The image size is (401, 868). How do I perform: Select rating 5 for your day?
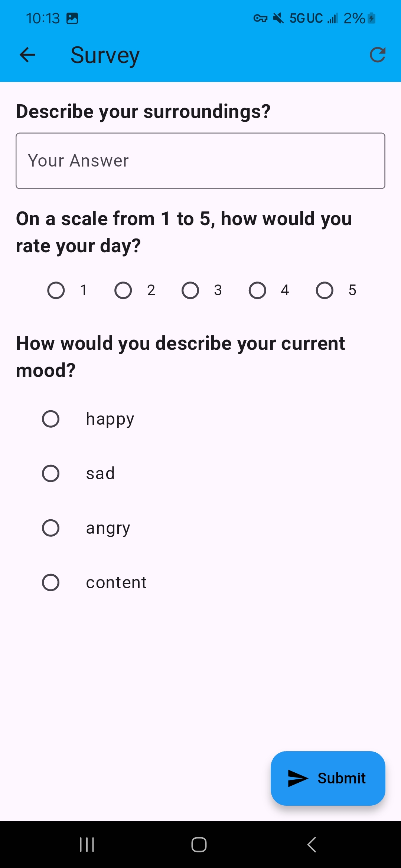[325, 290]
